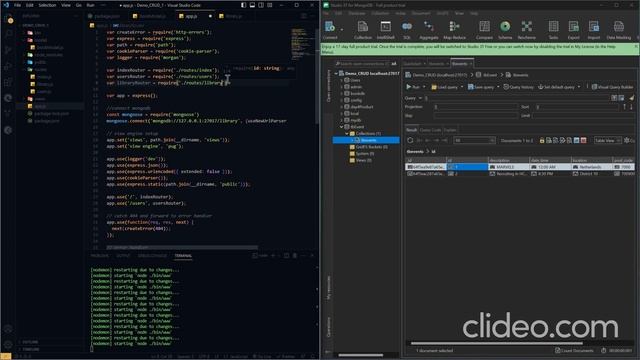Click the Connect icon in Studio 3T toolbar
640x360 pixels.
point(330,27)
